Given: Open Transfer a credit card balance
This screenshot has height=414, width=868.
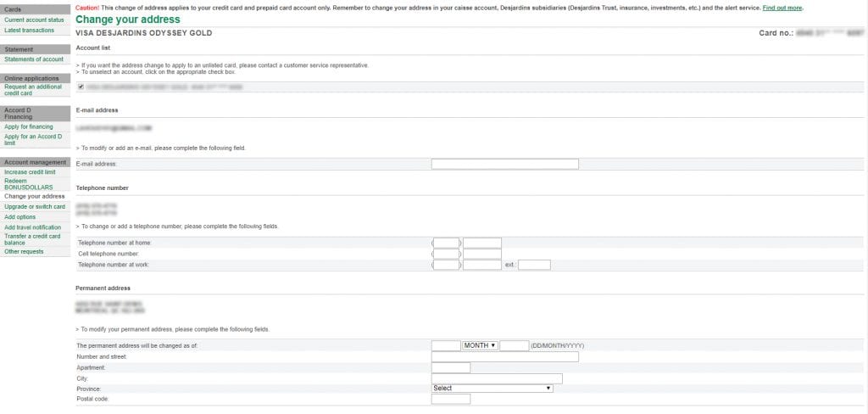Looking at the screenshot, I should click(33, 239).
